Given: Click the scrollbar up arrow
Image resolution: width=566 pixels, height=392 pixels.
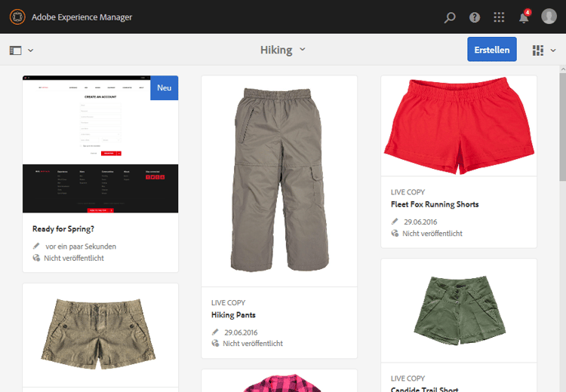Looking at the screenshot, I should tap(563, 69).
